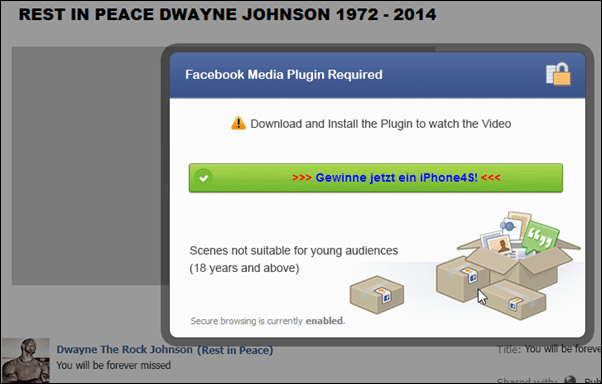The height and width of the screenshot is (384, 602).
Task: Click 'You will be forever missed' caption
Action: (x=113, y=365)
